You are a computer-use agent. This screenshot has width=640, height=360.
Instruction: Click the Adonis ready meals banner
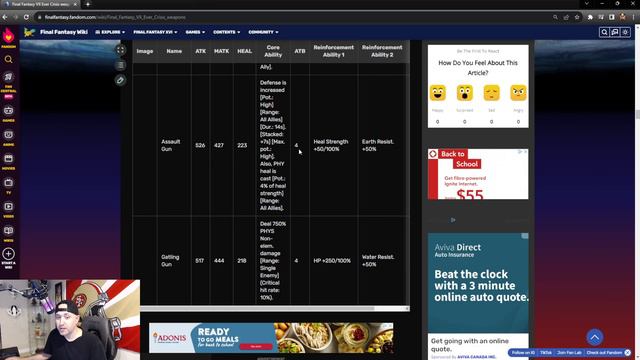271,338
